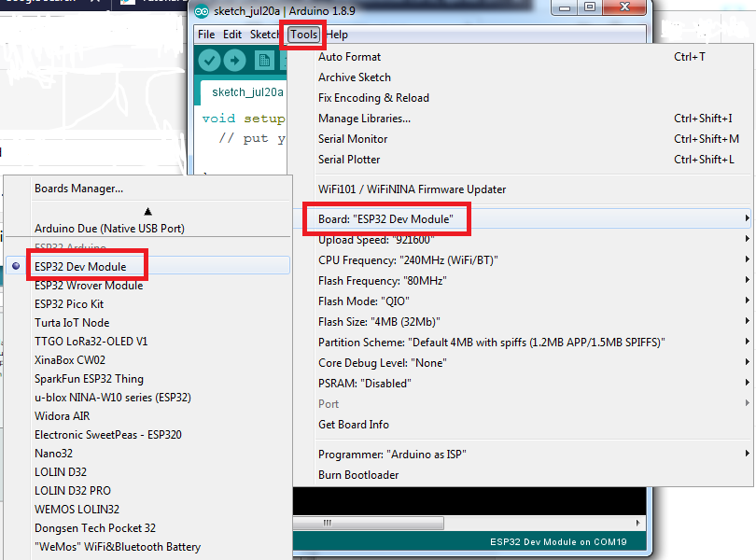Maximize the Arduino window

[x=590, y=7]
